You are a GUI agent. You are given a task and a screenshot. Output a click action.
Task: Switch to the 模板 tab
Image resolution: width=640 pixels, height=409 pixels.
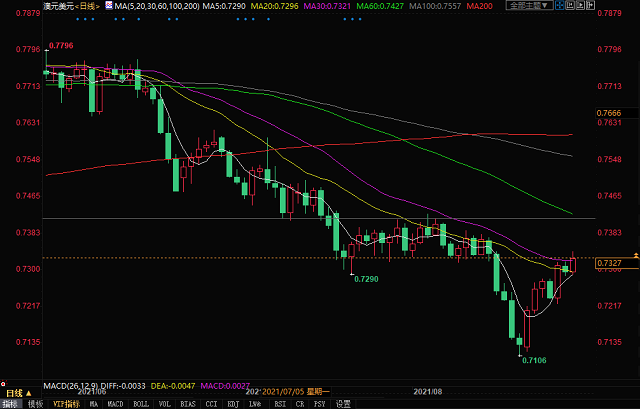pos(35,403)
